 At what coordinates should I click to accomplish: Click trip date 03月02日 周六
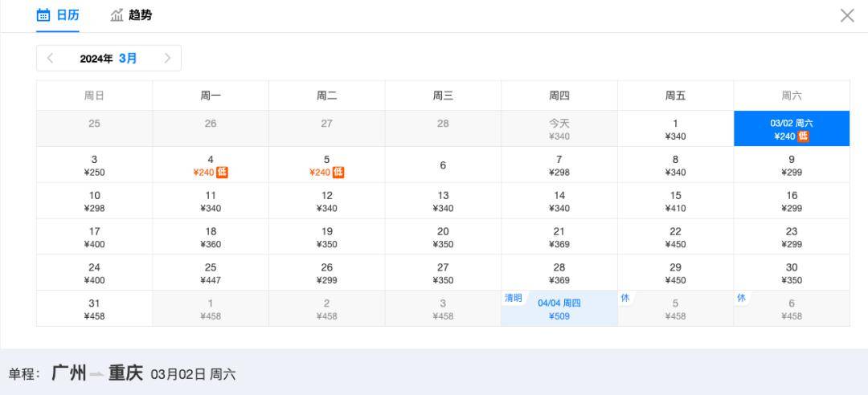point(193,375)
